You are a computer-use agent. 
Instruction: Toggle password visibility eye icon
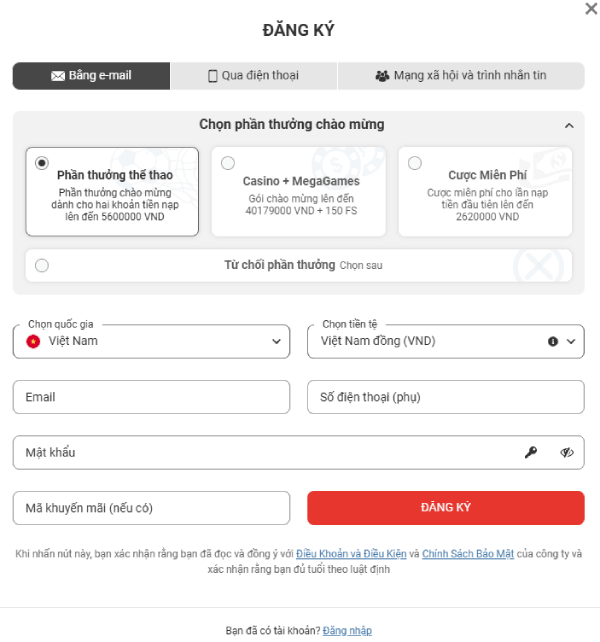[x=567, y=452]
